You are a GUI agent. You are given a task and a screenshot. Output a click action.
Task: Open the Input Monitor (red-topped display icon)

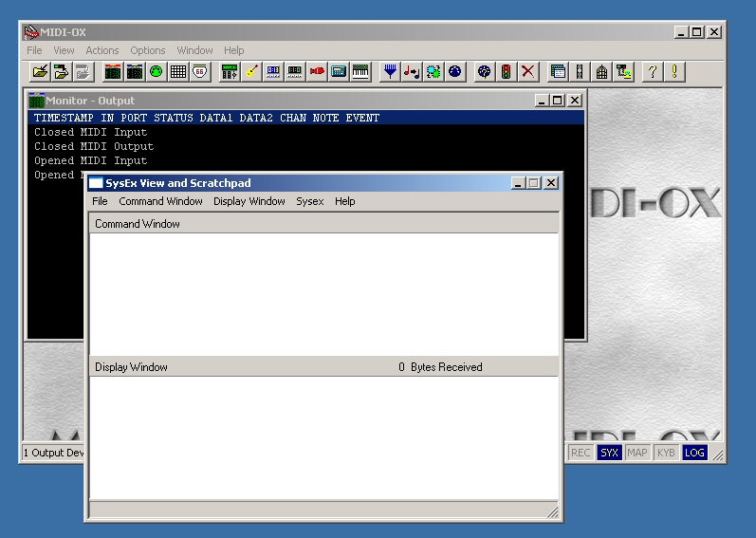pos(113,72)
